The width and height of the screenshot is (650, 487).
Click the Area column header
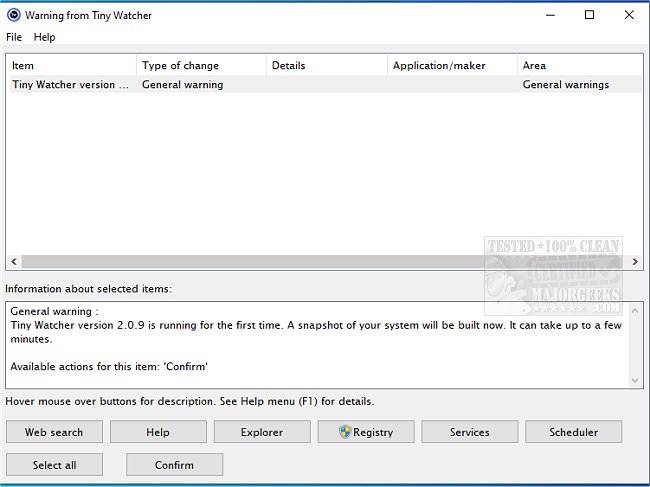580,65
